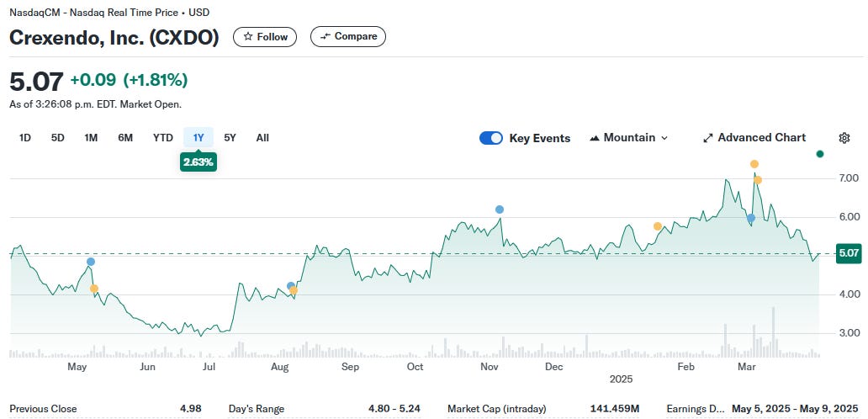The width and height of the screenshot is (868, 419).
Task: Click the 7.00 price axis label
Action: pos(849,178)
